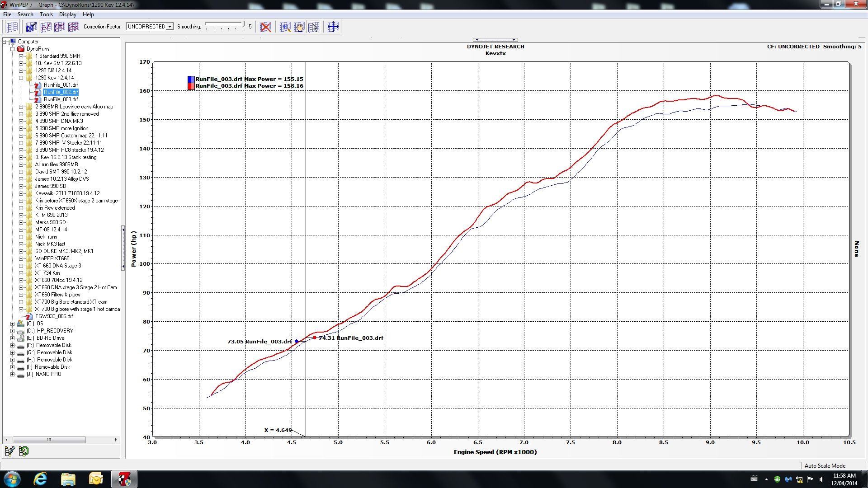Click the tree refresh icon below file tree

[x=24, y=451]
